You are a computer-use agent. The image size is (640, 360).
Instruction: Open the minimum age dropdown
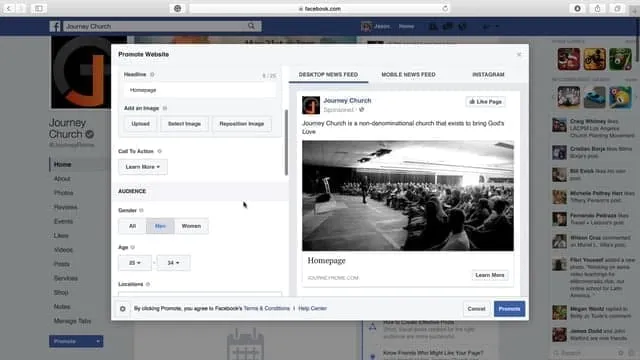tap(135, 263)
